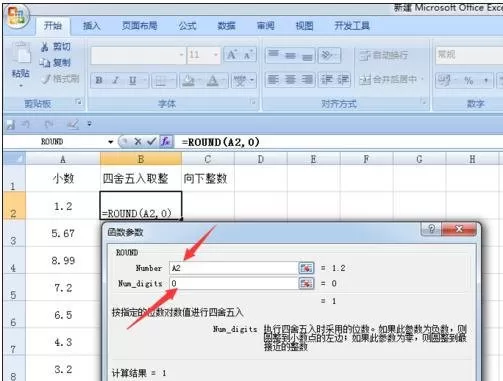Click the Office button logo

(x=16, y=16)
